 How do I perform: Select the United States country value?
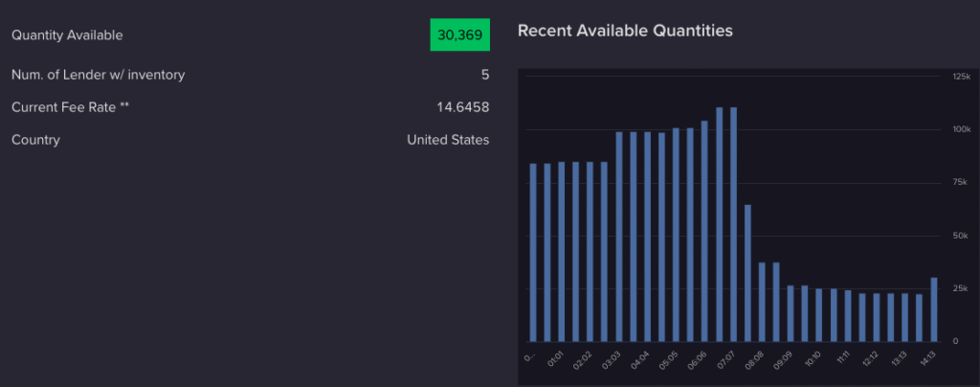[x=448, y=140]
